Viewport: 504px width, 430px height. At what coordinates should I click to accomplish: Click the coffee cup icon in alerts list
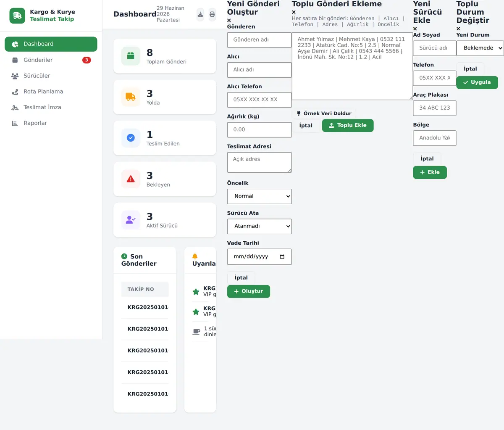click(x=196, y=331)
